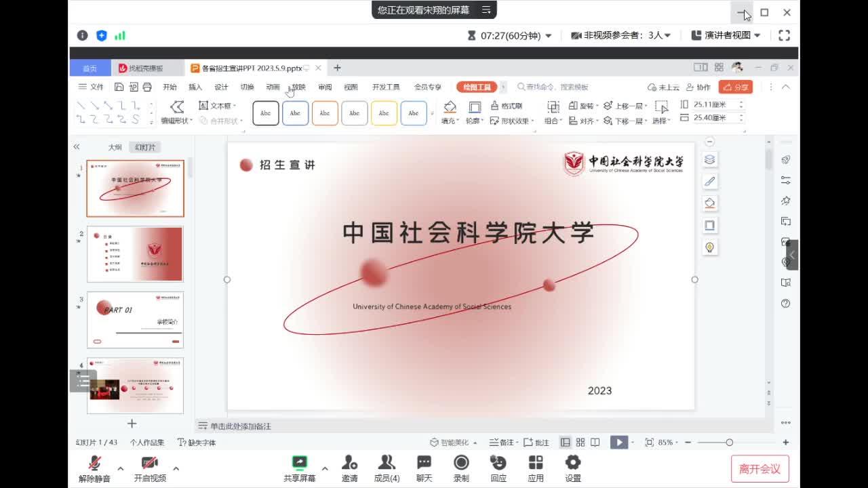Switch to the 切换 ribbon tab

[x=247, y=87]
